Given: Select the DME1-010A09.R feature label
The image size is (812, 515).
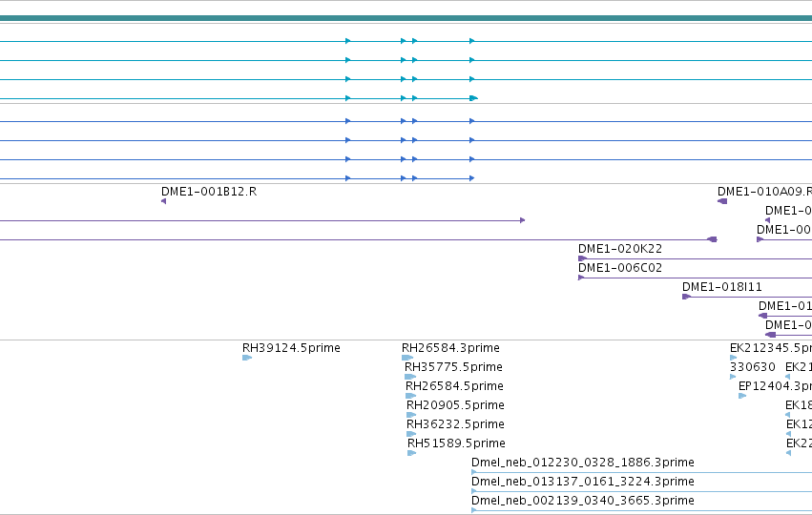Looking at the screenshot, I should (764, 192).
